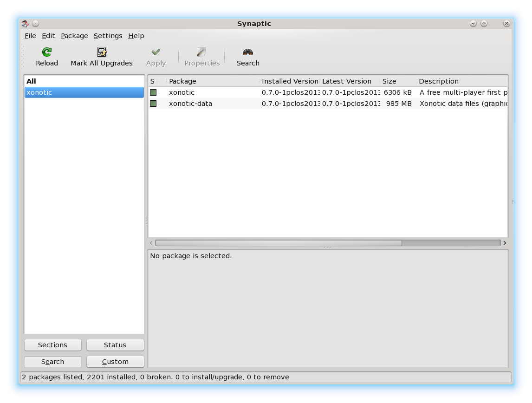Sort by the Installed Version column header
The width and height of the screenshot is (532, 403).
pos(289,81)
